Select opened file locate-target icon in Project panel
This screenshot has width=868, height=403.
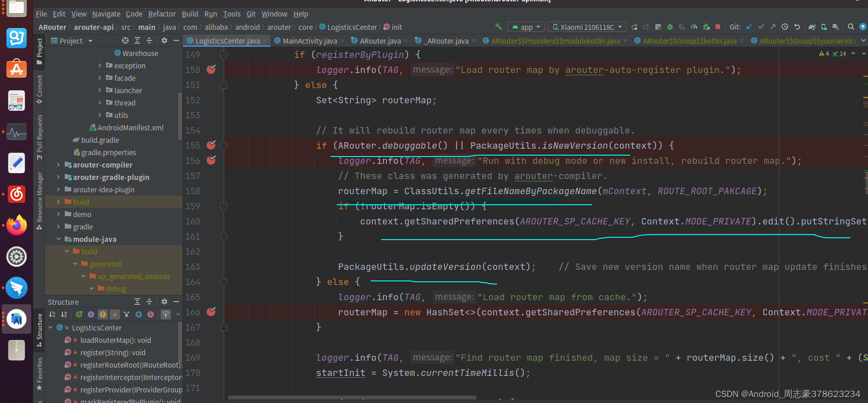[x=125, y=41]
